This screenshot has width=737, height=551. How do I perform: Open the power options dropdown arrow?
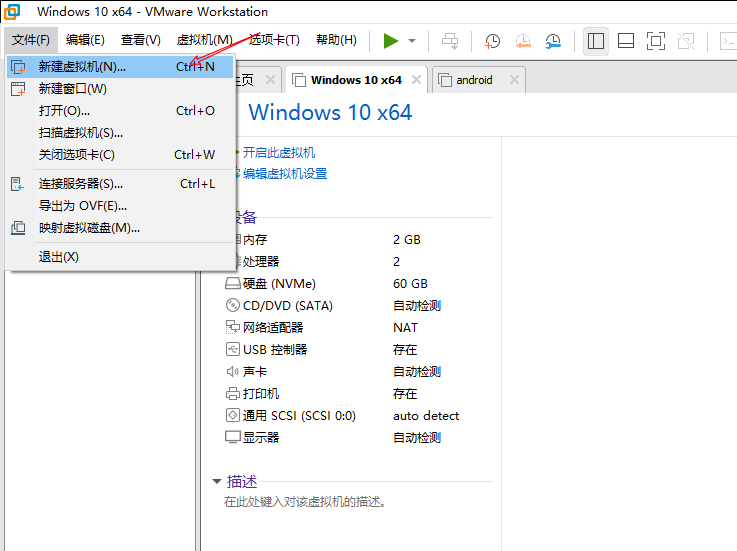(412, 41)
